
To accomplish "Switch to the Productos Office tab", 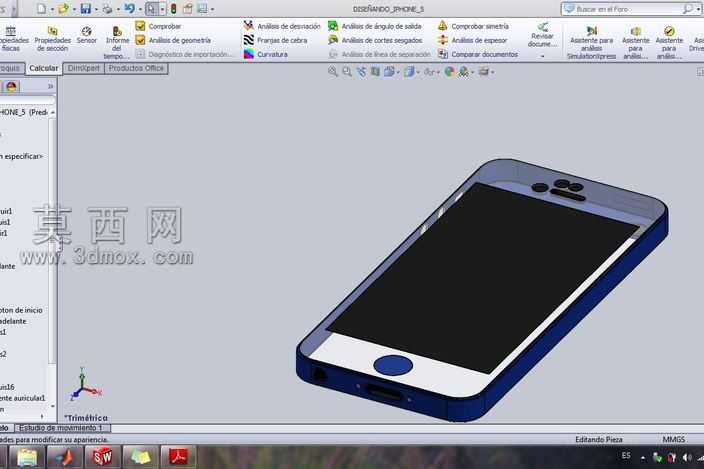I will point(136,68).
